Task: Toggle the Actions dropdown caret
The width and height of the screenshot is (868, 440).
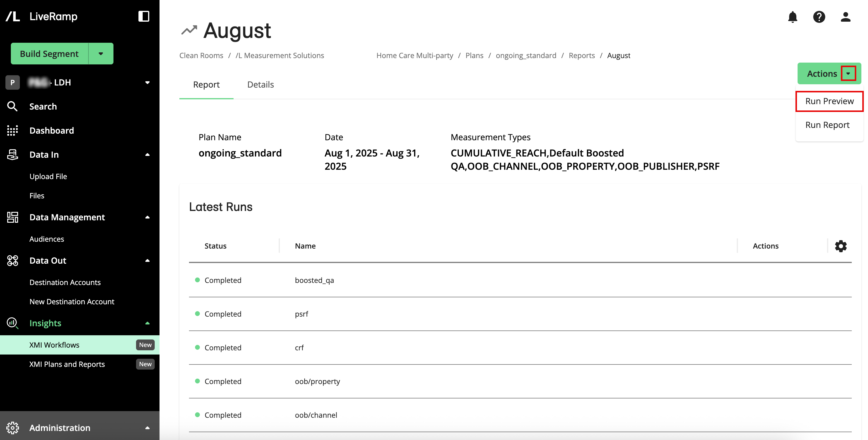Action: pos(848,73)
